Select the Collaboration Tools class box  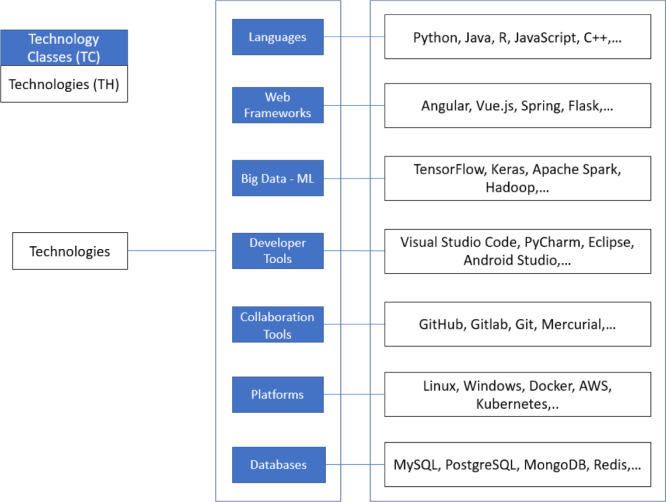click(278, 324)
